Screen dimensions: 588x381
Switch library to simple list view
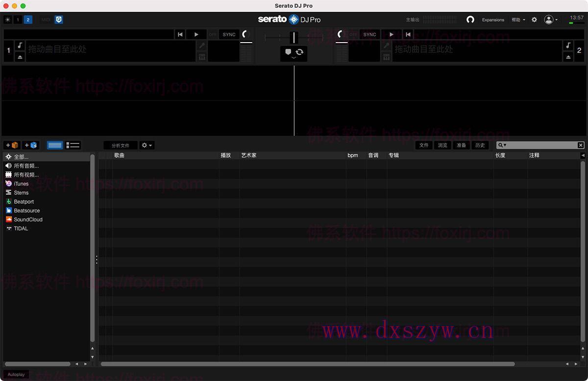pyautogui.click(x=55, y=145)
